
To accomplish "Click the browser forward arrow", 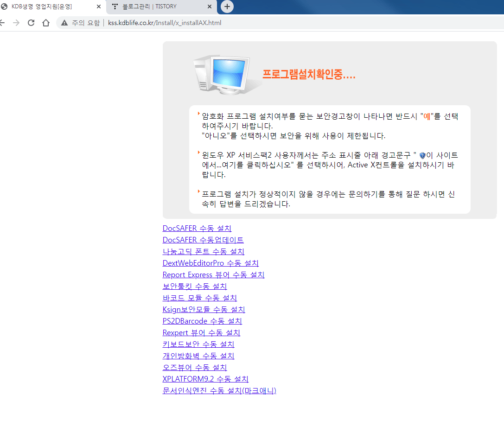I will [x=16, y=23].
